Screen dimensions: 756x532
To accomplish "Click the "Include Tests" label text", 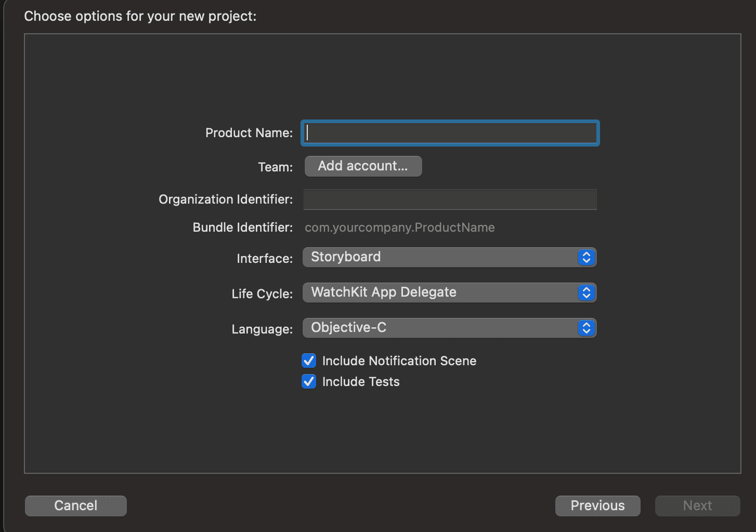I will [x=361, y=381].
